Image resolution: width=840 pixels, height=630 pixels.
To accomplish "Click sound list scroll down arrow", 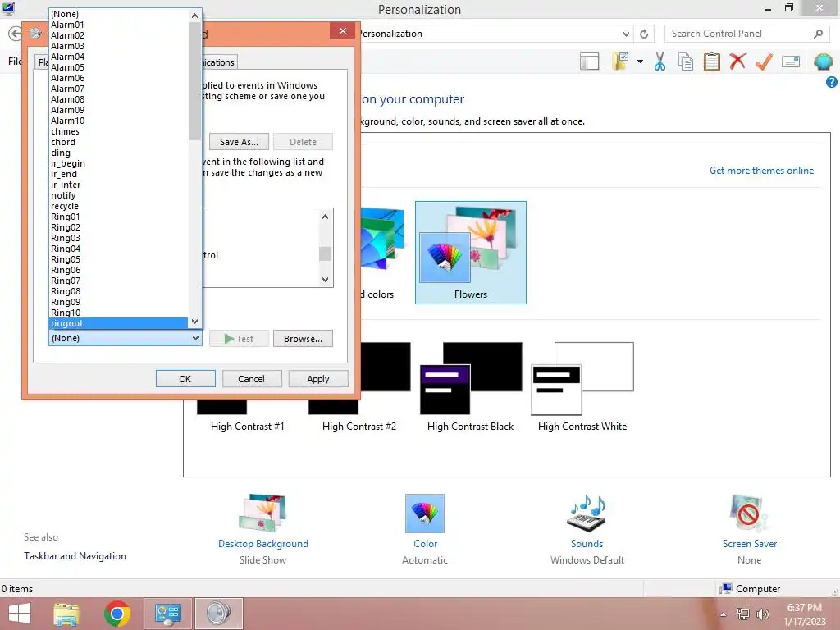I will pos(195,322).
